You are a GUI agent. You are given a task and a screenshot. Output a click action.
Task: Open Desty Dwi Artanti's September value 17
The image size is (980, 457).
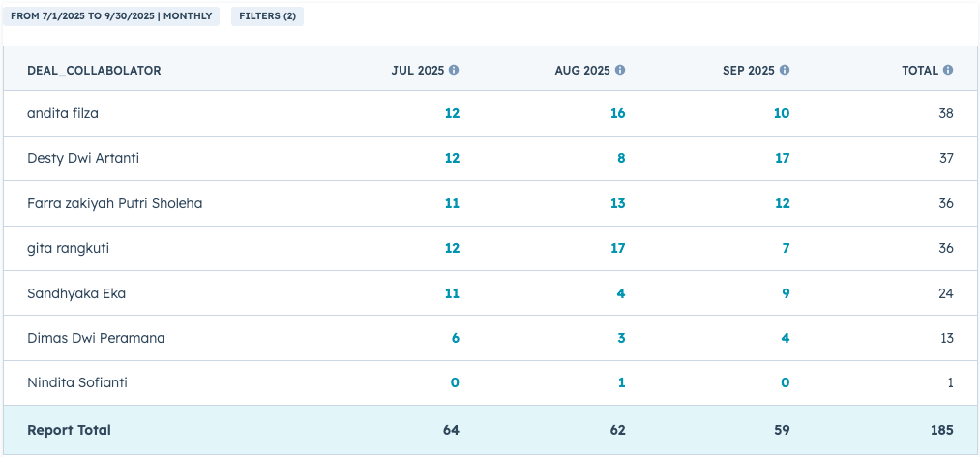[x=782, y=158]
